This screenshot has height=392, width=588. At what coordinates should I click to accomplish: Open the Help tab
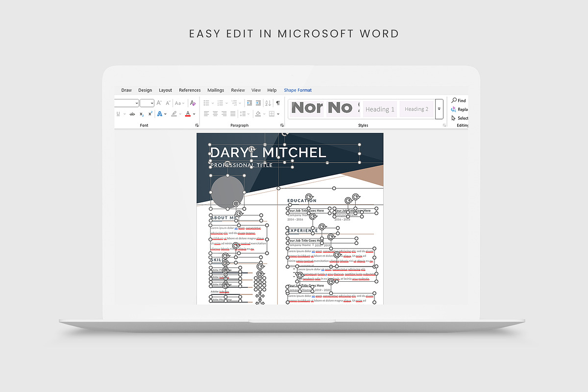pos(272,90)
